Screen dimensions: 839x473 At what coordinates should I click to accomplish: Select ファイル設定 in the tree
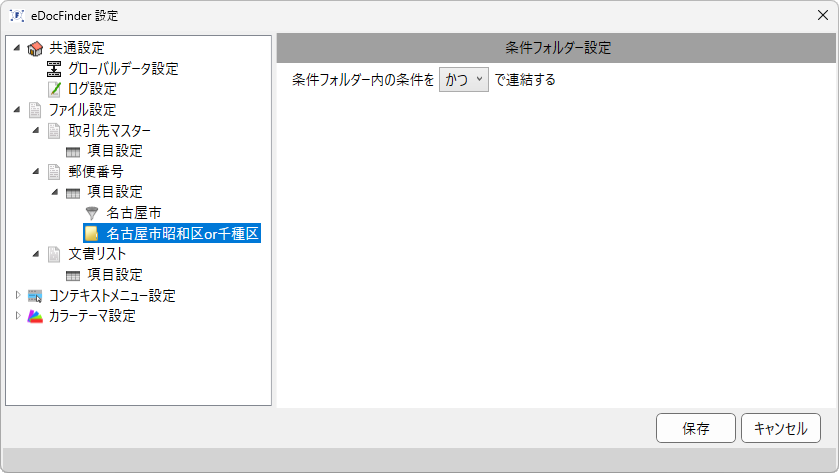pyautogui.click(x=82, y=110)
